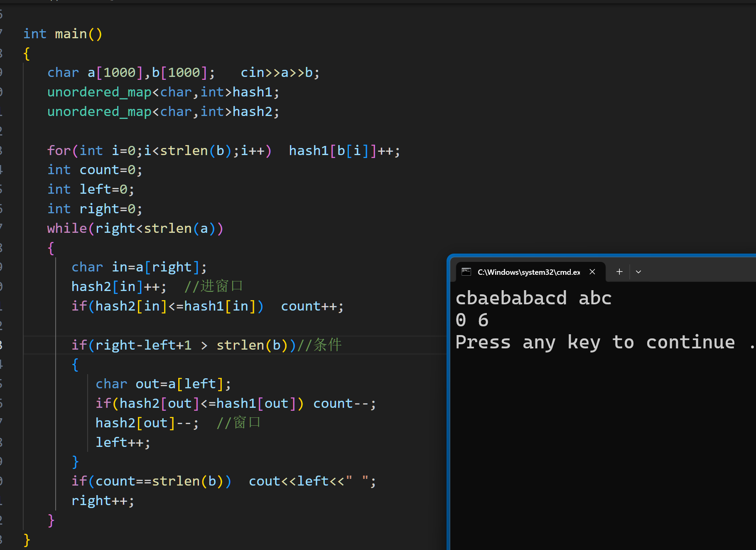
Task: Click the 'right++;' statement
Action: (103, 501)
